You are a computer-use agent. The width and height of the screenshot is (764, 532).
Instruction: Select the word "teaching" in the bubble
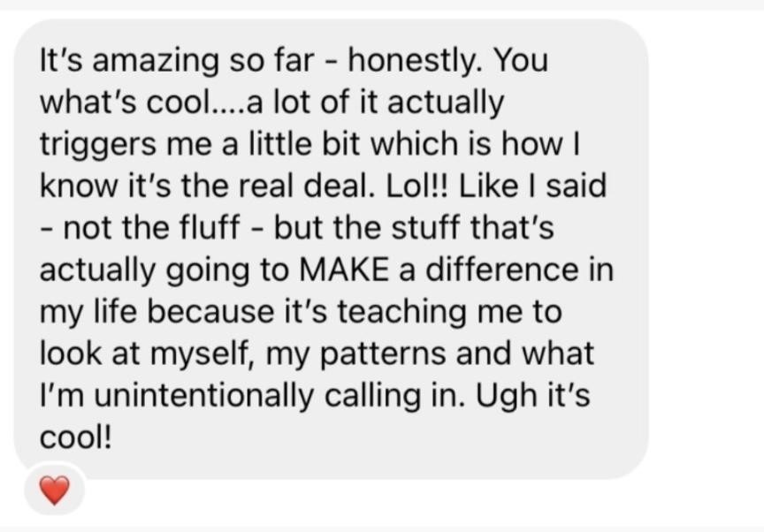click(x=402, y=312)
